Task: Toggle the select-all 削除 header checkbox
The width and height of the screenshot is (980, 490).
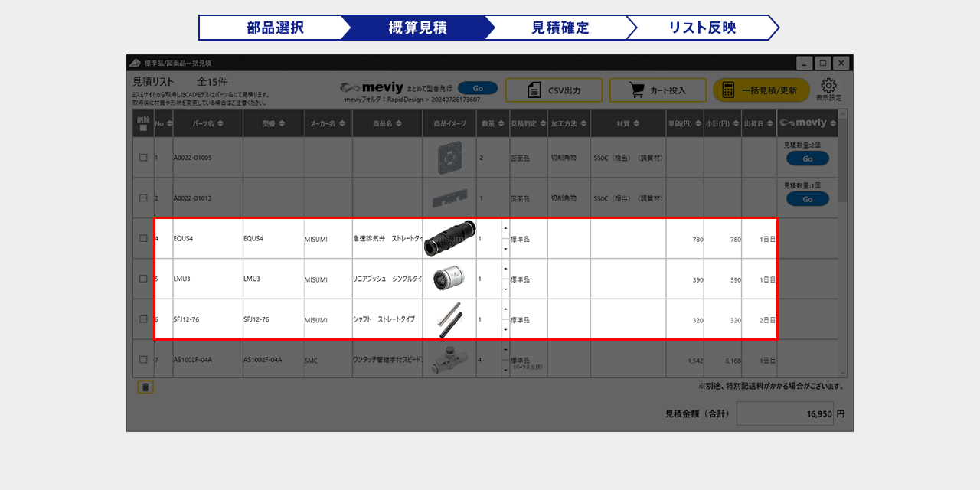Action: [143, 128]
